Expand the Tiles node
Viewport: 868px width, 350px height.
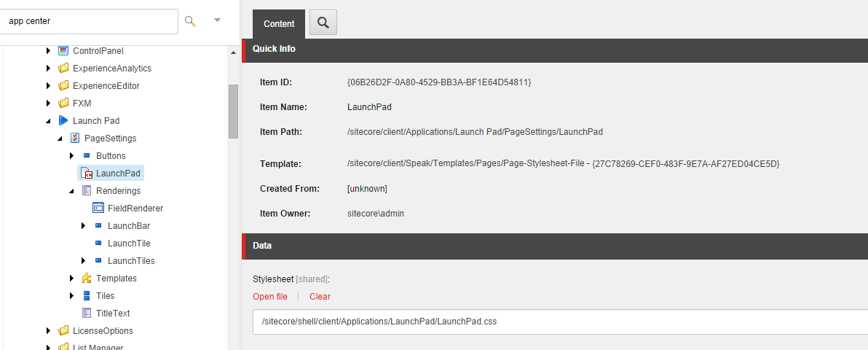(72, 295)
